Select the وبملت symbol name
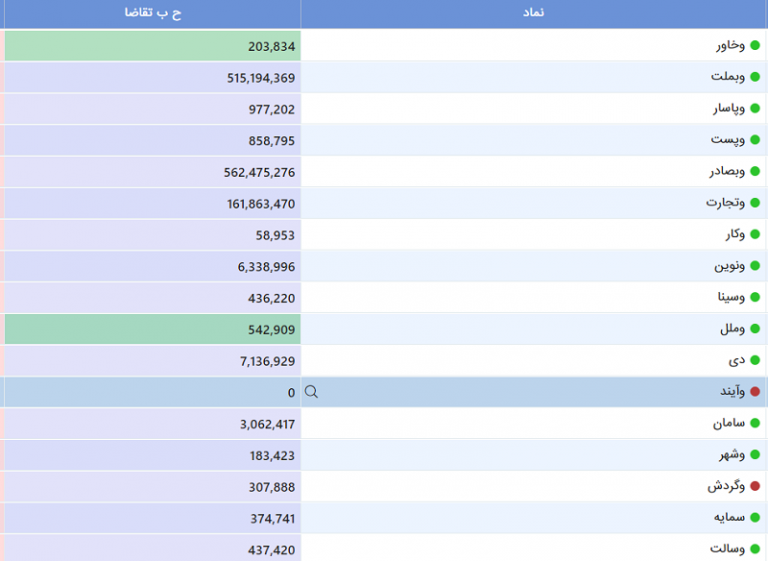This screenshot has height=561, width=768. click(x=728, y=77)
